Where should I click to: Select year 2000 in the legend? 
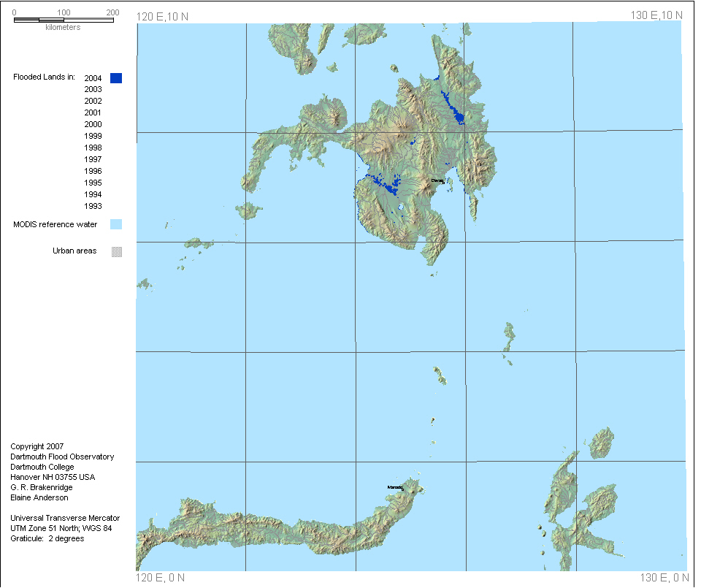point(93,125)
